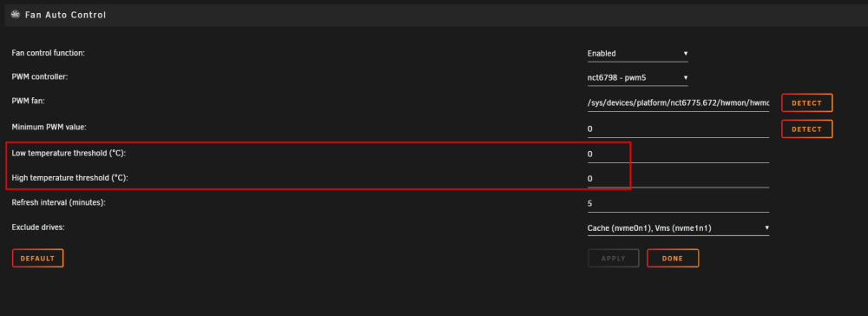The width and height of the screenshot is (868, 316).
Task: Click the Low temperature threshold (°C) label
Action: [69, 154]
